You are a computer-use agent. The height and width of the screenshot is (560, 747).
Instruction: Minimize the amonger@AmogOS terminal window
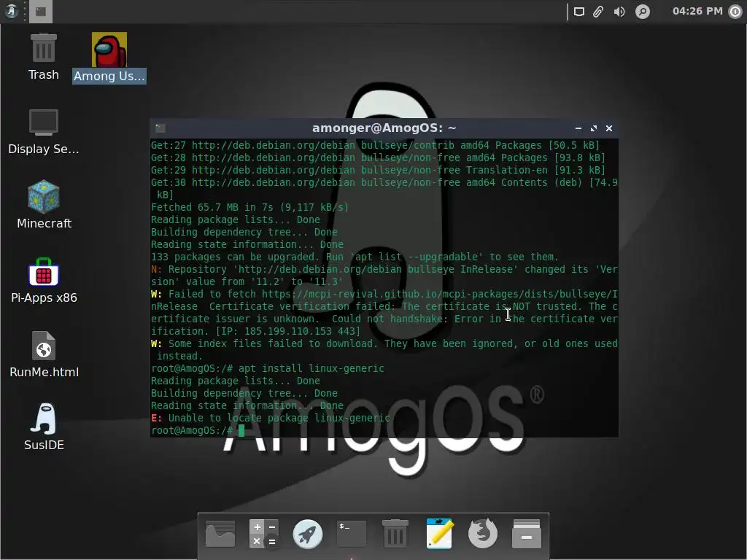(x=578, y=128)
